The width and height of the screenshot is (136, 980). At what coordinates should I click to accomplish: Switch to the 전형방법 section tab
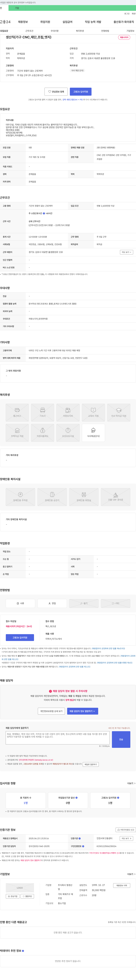[105, 31]
